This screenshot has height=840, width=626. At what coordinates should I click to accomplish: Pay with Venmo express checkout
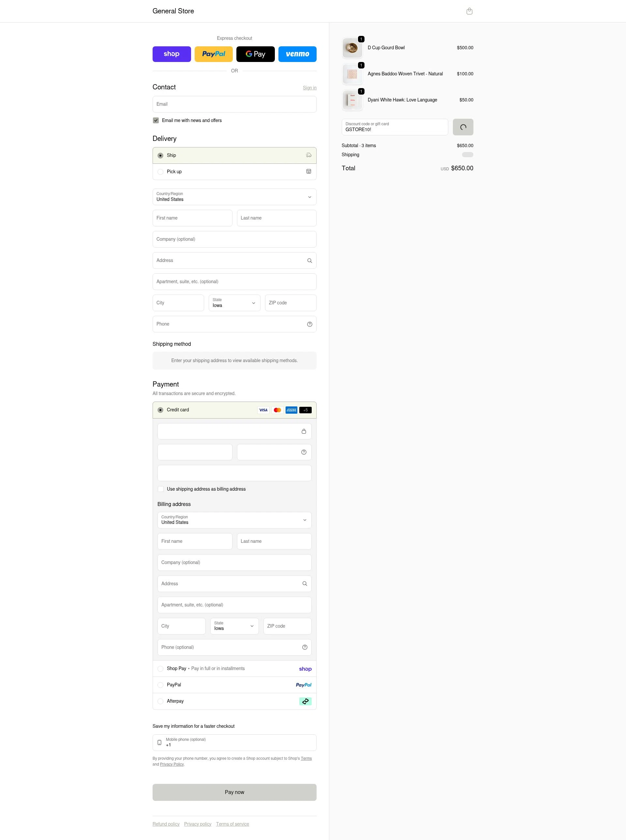point(297,54)
